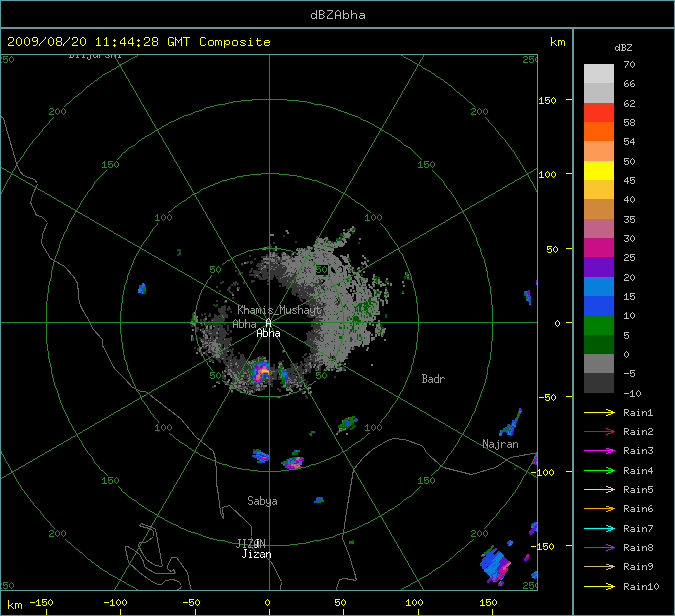Click the white Jizan city label
Image resolution: width=675 pixels, height=616 pixels.
click(257, 554)
